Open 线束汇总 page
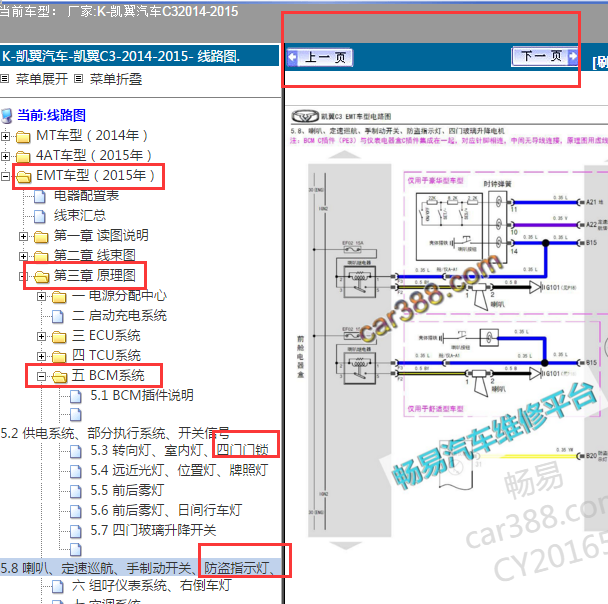The height and width of the screenshot is (604, 608). click(80, 216)
